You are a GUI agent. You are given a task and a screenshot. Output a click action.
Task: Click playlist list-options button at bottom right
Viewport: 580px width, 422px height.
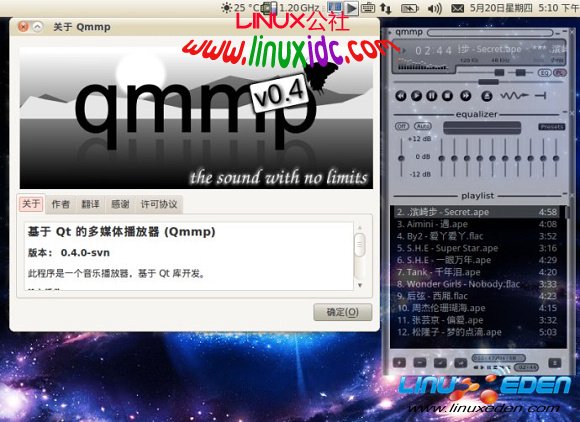pyautogui.click(x=554, y=363)
